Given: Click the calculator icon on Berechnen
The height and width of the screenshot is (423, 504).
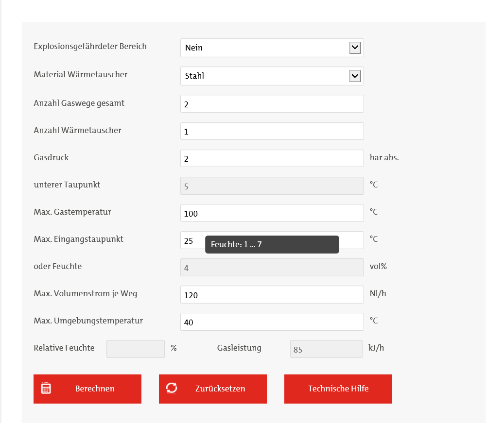Looking at the screenshot, I should (x=46, y=389).
